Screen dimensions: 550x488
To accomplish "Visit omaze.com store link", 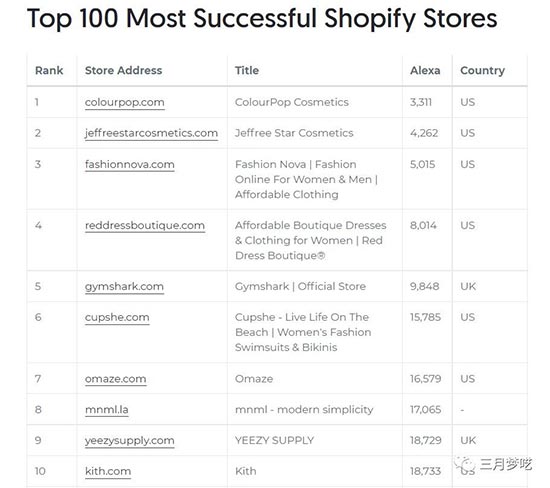I will (x=115, y=379).
